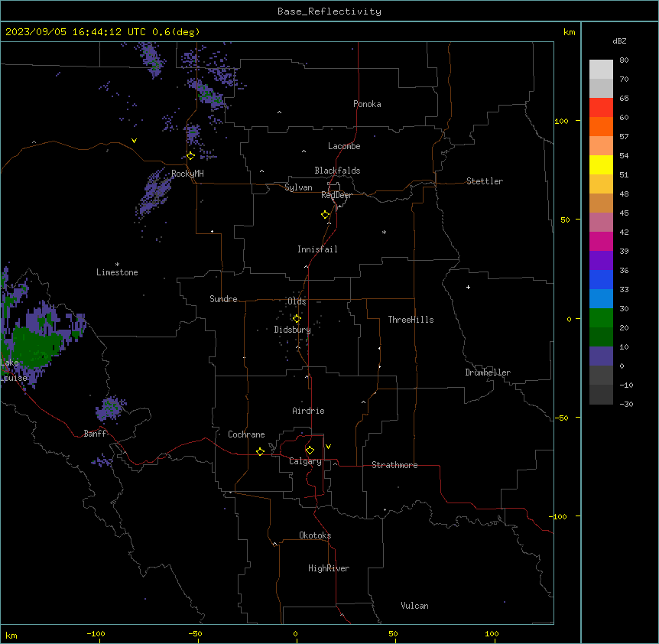The height and width of the screenshot is (644, 659).
Task: Select the Lacombe city label
Action: pos(344,146)
